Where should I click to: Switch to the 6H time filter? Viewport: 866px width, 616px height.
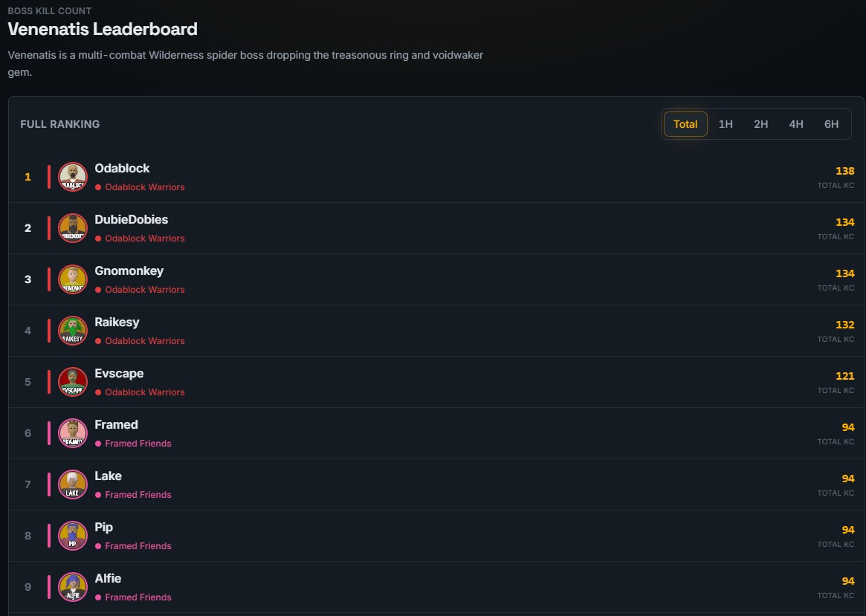click(x=832, y=124)
